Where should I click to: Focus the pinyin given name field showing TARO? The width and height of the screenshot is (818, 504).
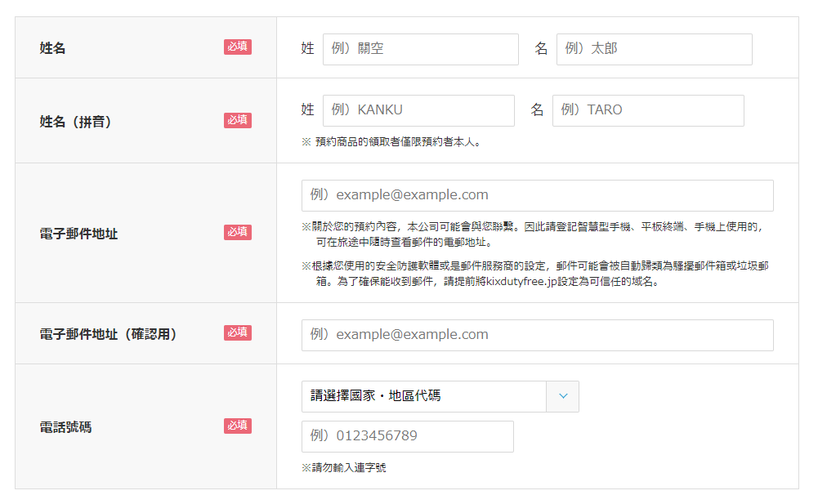tap(648, 110)
